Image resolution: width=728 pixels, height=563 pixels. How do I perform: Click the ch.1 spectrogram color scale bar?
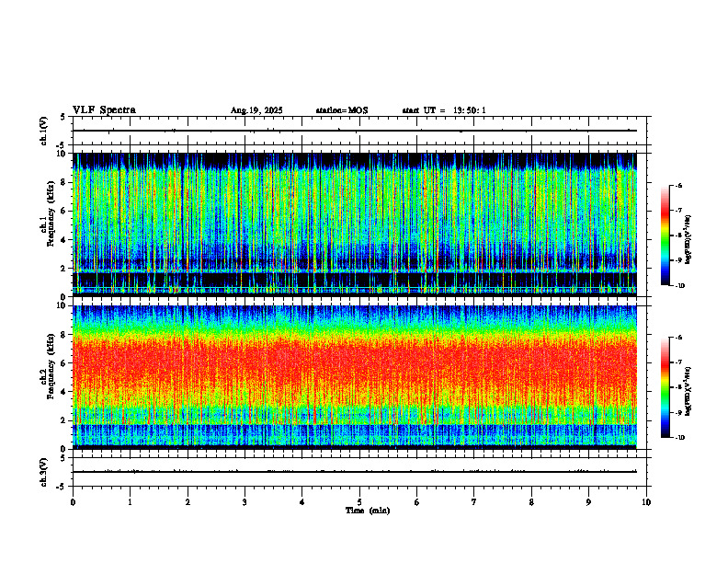point(665,236)
